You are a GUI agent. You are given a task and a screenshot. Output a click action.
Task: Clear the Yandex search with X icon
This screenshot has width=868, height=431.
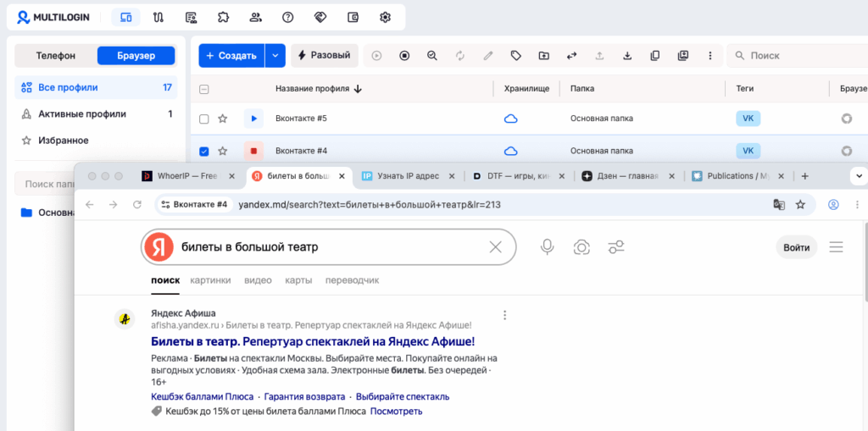coord(495,247)
